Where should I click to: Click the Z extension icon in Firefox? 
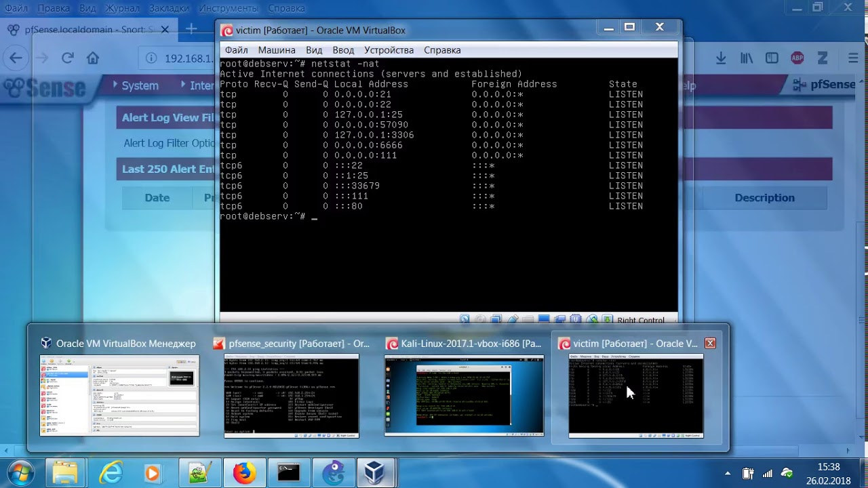point(823,58)
